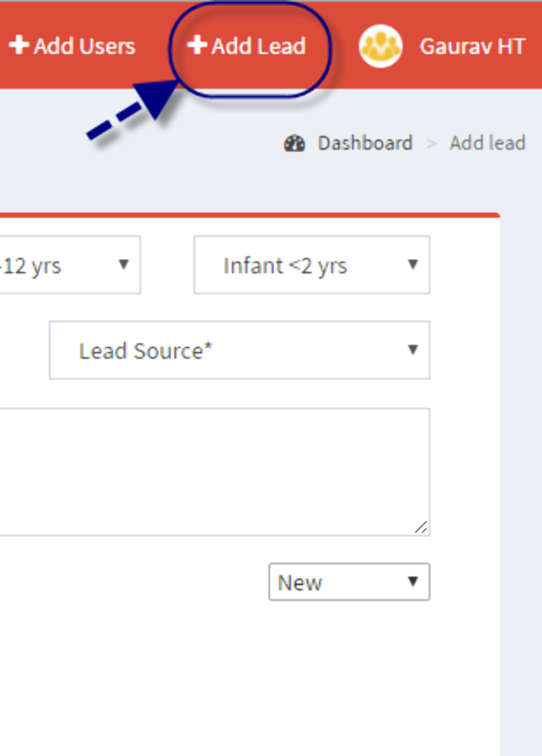This screenshot has height=756, width=542.
Task: Click the Add lead breadcrumb text
Action: click(487, 143)
